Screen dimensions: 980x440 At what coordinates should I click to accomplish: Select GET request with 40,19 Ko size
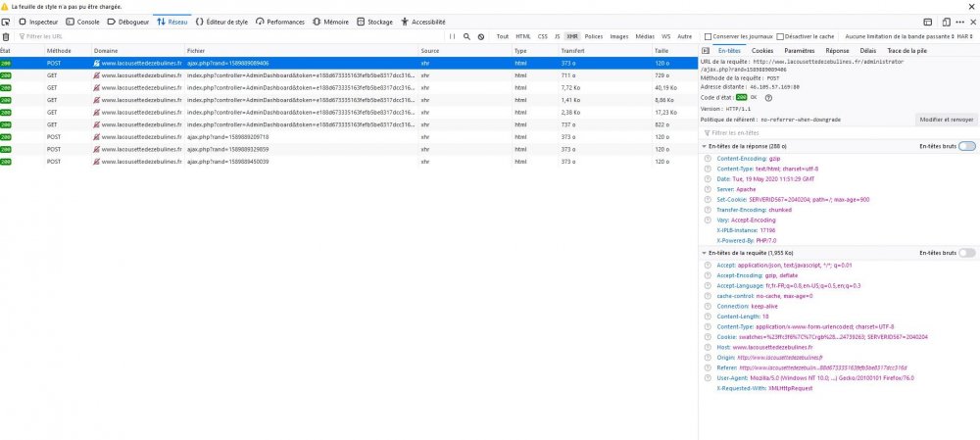point(349,87)
